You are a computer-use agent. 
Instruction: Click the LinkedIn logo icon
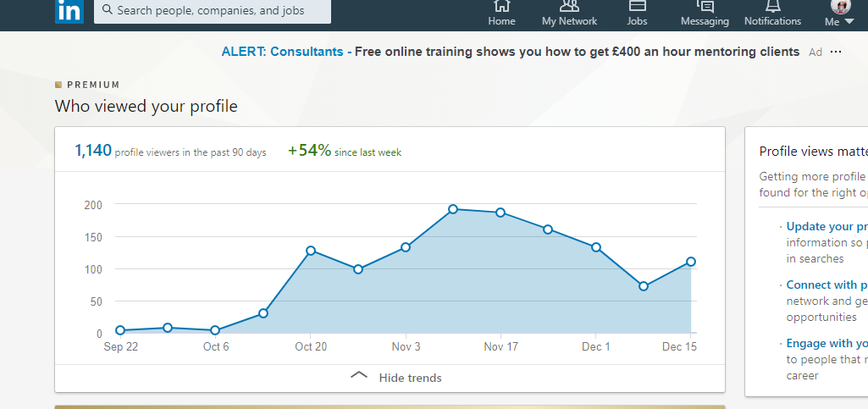pyautogui.click(x=69, y=11)
